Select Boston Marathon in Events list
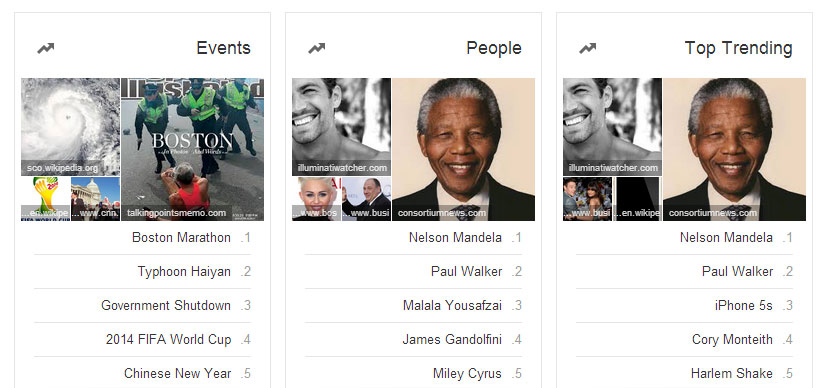 pyautogui.click(x=181, y=238)
